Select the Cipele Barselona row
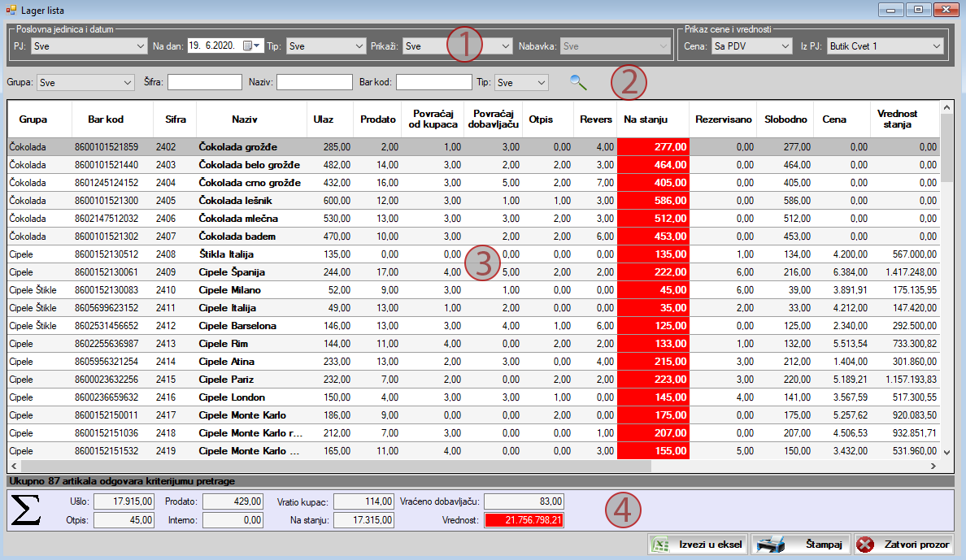The height and width of the screenshot is (560, 966). (x=474, y=326)
